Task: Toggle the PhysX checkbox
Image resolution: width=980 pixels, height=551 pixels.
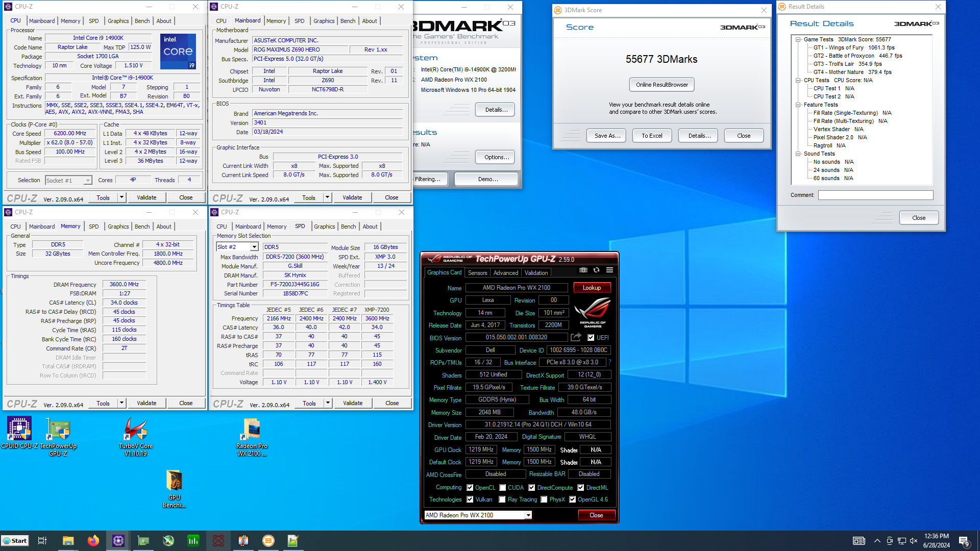Action: click(x=544, y=499)
